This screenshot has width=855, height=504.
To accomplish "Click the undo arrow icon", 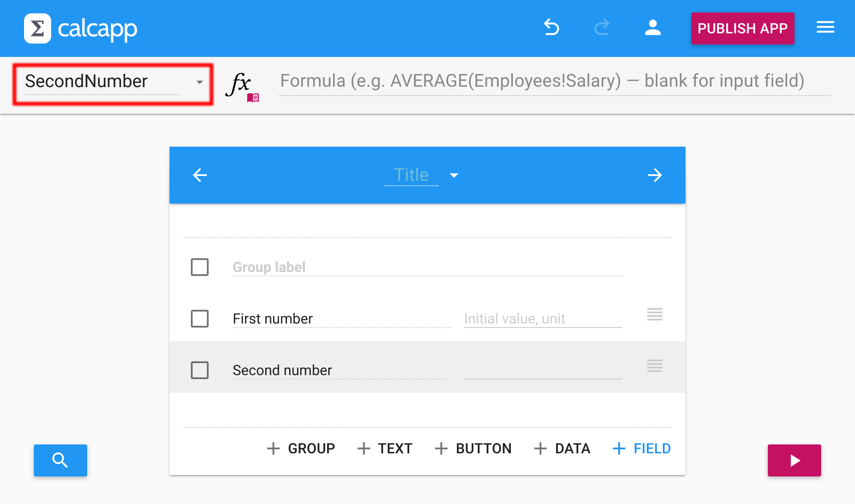I will tap(552, 28).
